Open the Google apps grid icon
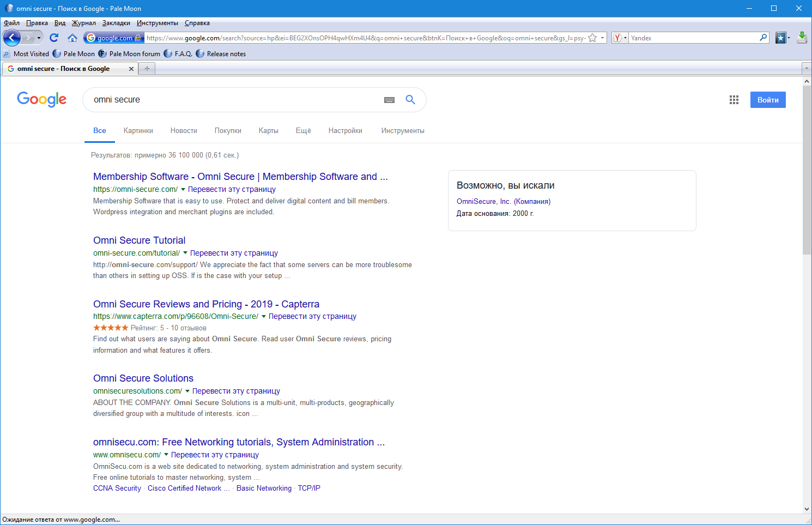The image size is (812, 525). [734, 100]
